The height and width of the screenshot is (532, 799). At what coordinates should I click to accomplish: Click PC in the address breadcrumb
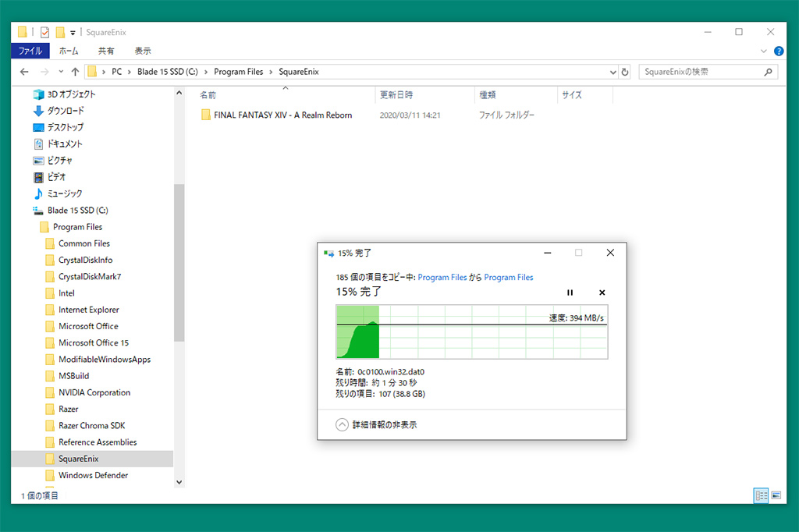coord(117,72)
